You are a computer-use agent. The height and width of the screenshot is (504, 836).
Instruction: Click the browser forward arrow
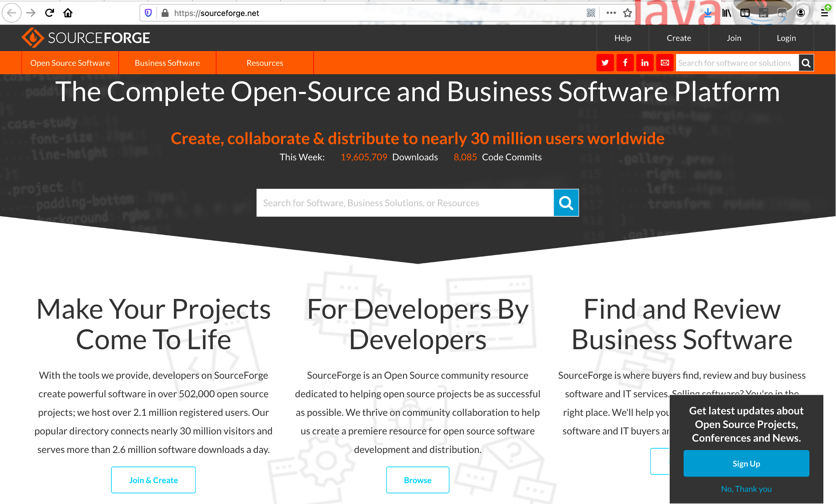pos(31,13)
